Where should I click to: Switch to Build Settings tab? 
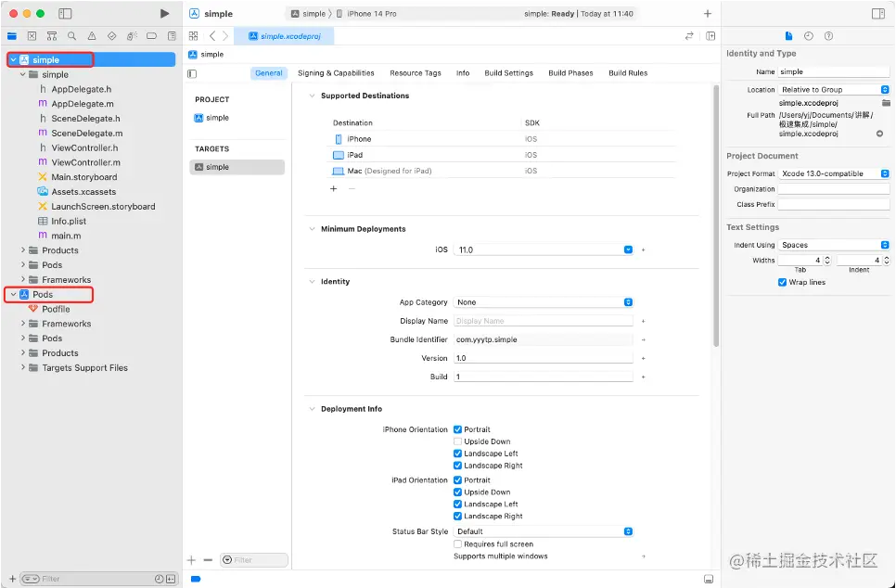click(508, 73)
